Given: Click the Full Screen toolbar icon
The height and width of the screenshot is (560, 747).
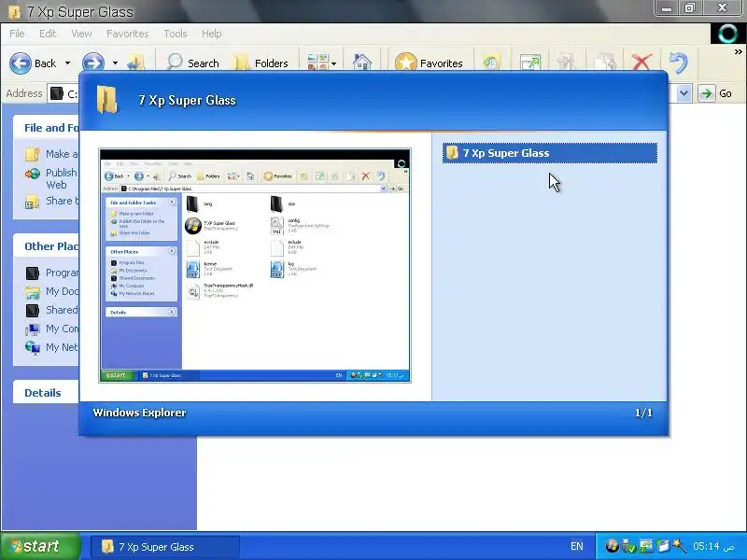Looking at the screenshot, I should pyautogui.click(x=530, y=63).
